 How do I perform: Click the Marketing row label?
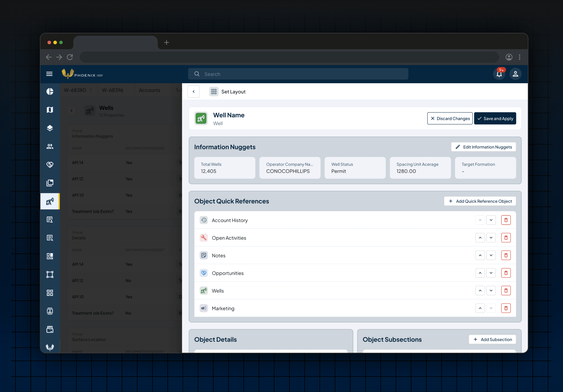click(x=223, y=308)
